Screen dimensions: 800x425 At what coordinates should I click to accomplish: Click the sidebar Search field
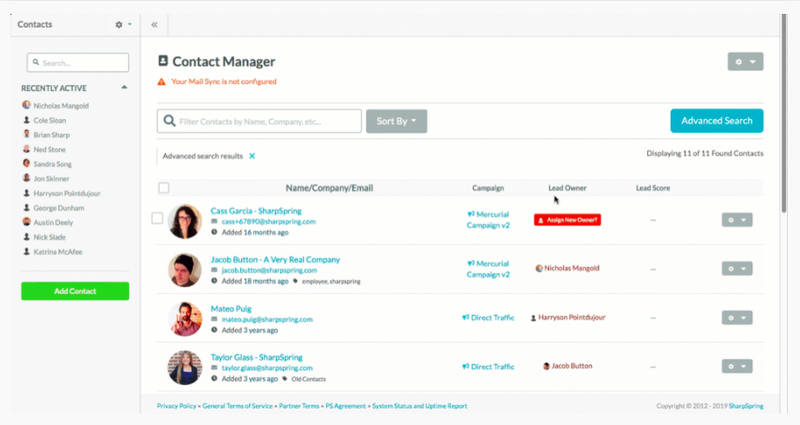(78, 63)
